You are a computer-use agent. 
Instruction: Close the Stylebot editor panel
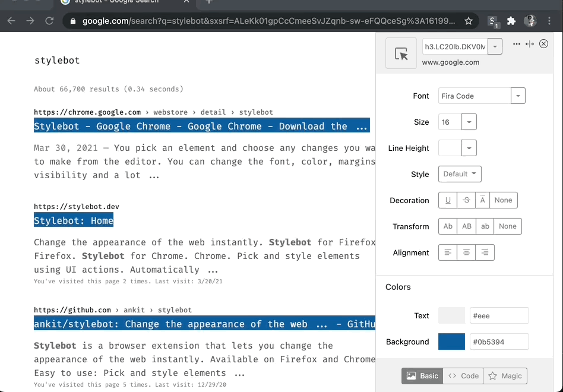(543, 44)
